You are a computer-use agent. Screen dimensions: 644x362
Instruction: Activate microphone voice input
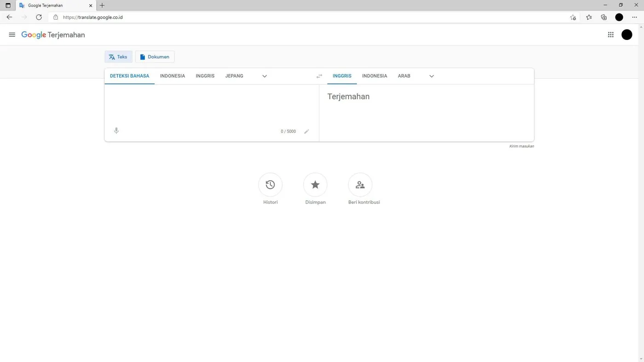[x=116, y=131]
